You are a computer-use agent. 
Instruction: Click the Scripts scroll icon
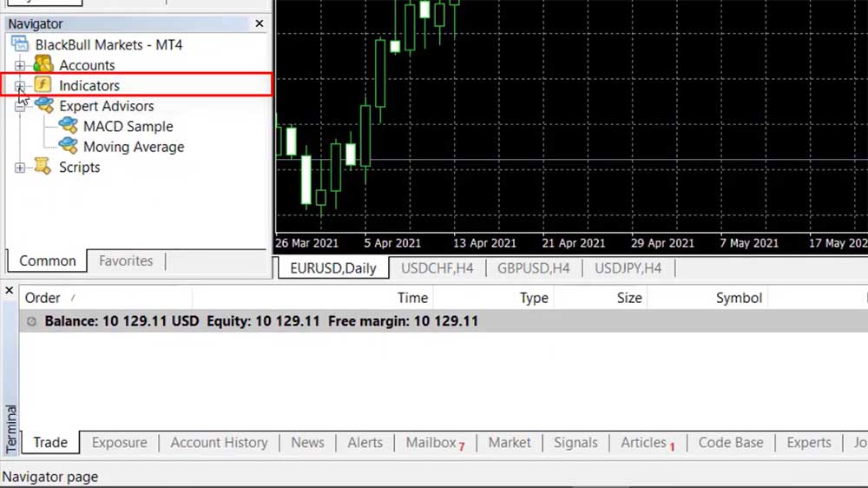(43, 167)
